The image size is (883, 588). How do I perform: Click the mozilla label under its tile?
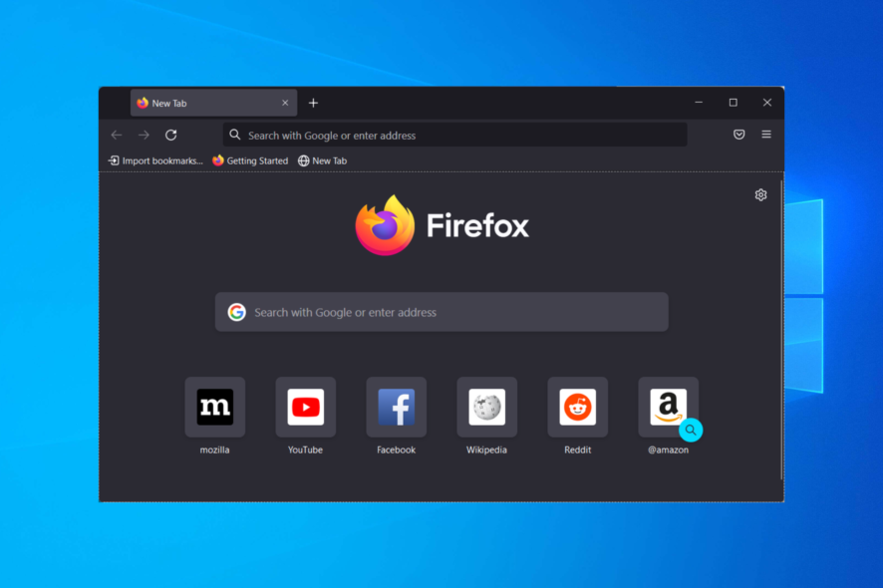(214, 450)
